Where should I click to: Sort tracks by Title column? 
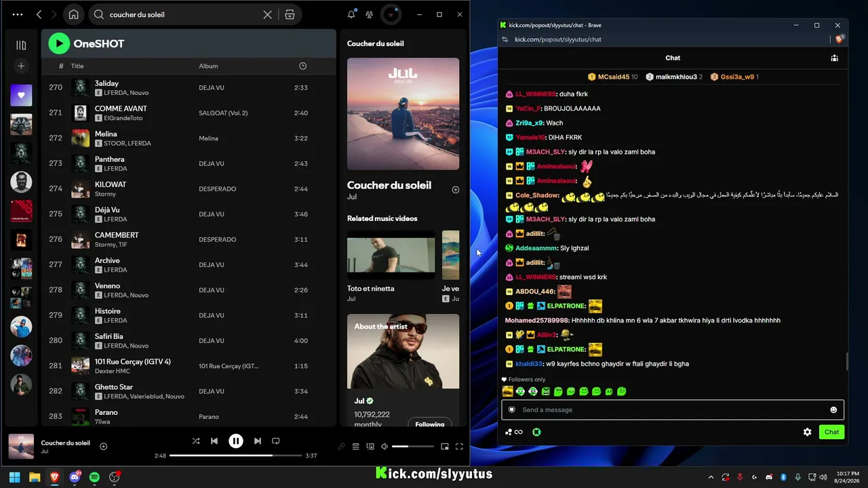77,66
